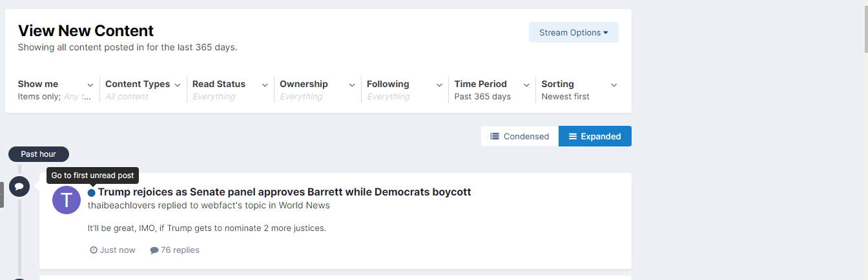Switch to Condensed view

pos(520,136)
